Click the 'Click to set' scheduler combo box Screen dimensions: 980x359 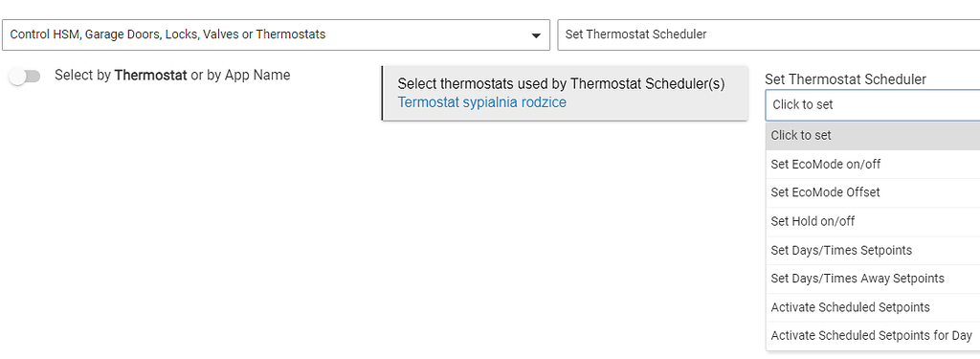coord(873,105)
